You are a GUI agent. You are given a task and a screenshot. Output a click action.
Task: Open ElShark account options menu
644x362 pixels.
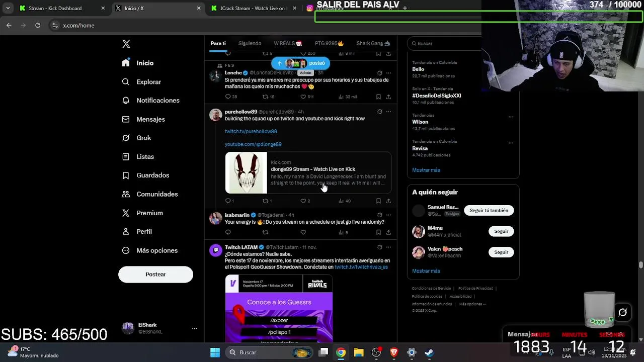[194, 328]
